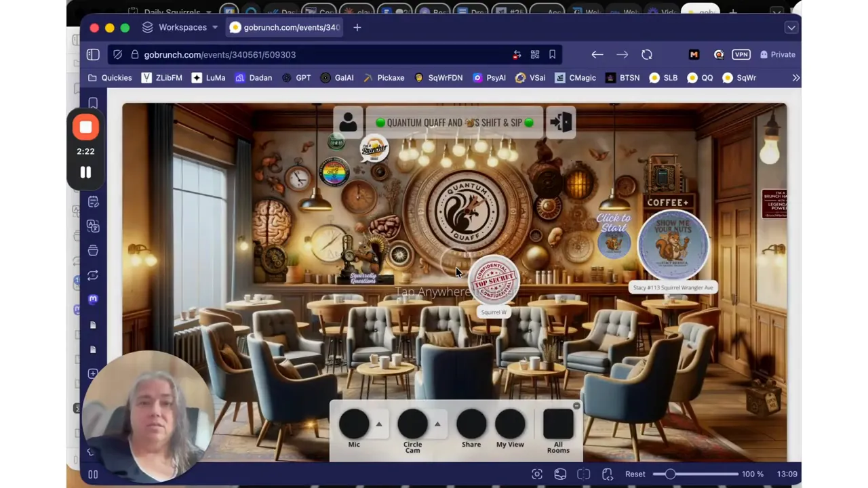Open the Workspaces menu
Screen dimensions: 868x488
pyautogui.click(x=182, y=27)
